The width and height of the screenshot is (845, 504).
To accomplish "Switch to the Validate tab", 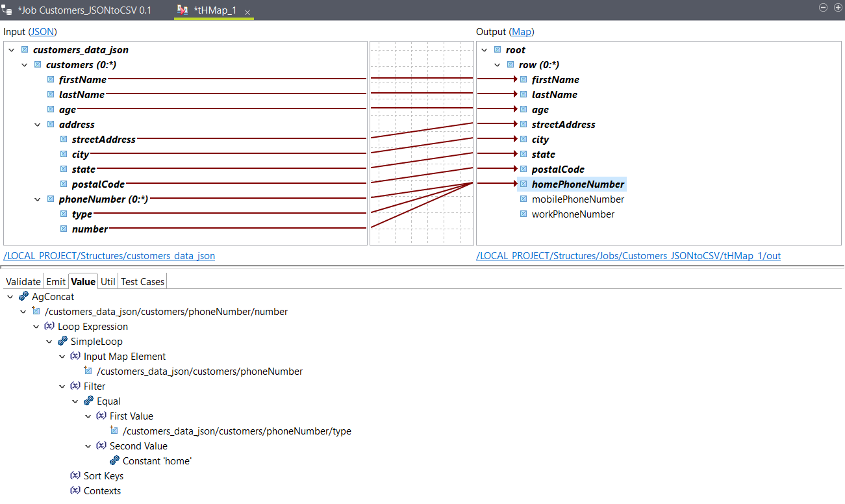I will click(x=23, y=281).
